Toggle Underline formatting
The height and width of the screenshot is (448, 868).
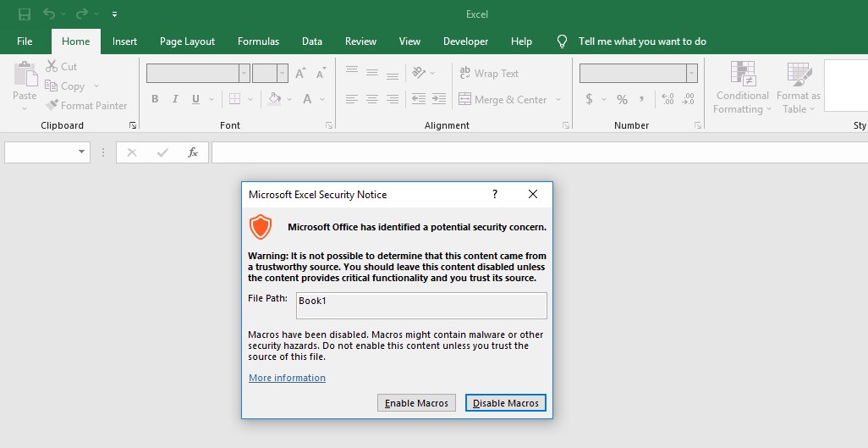[x=195, y=99]
